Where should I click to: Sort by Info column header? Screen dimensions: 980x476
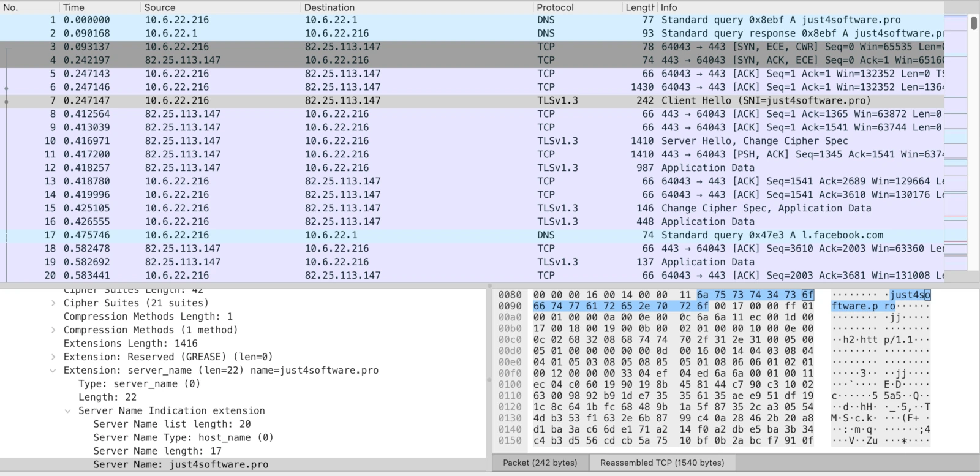tap(801, 7)
